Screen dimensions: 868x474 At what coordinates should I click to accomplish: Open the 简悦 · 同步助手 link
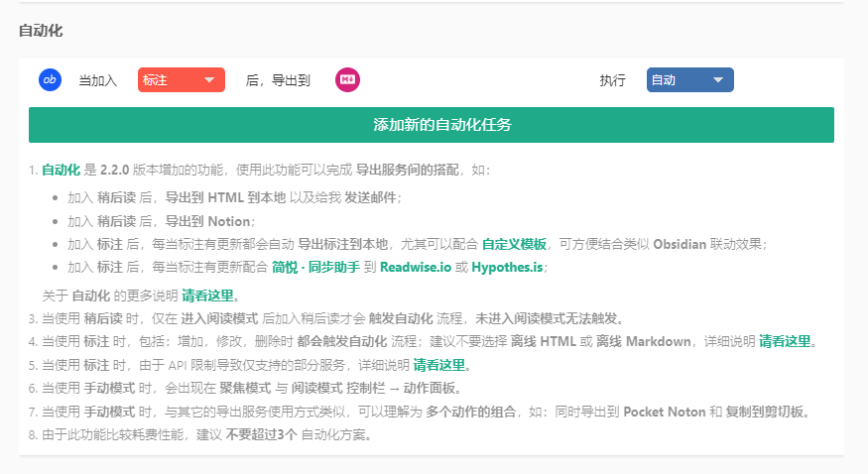pos(316,267)
